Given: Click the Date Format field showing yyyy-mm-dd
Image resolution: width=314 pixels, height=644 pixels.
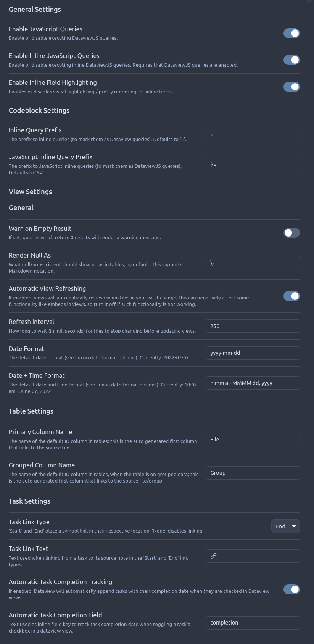Looking at the screenshot, I should (x=253, y=353).
